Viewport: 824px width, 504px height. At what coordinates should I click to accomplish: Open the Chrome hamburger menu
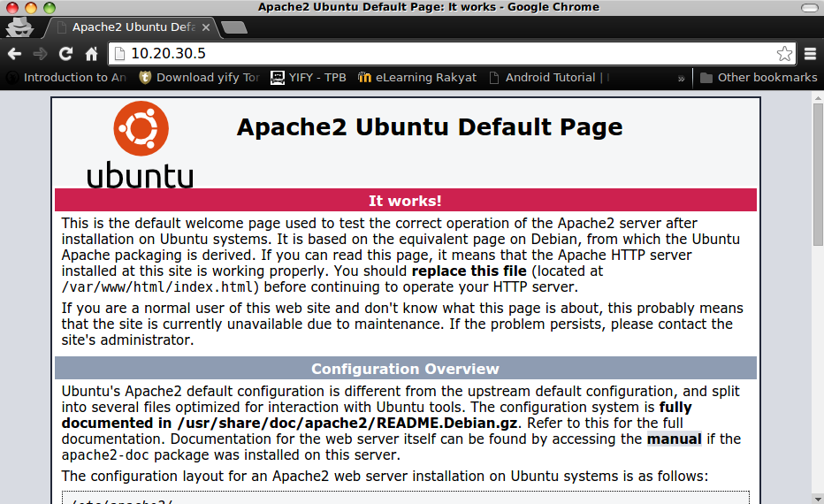click(811, 54)
